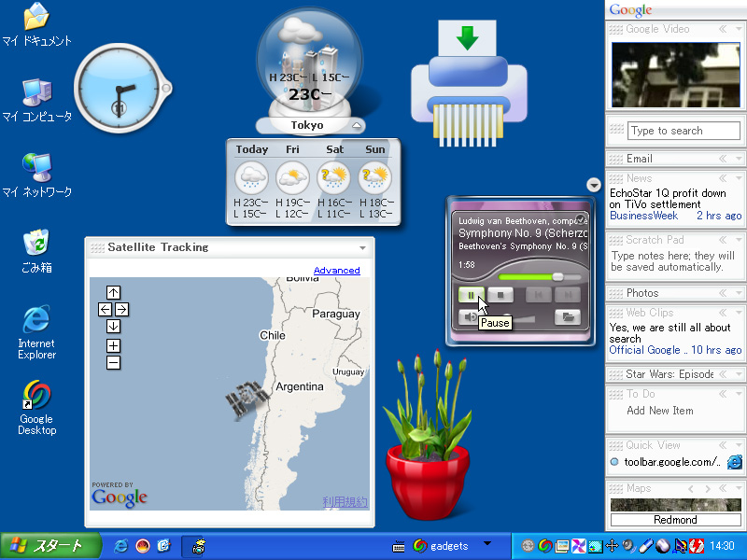747x560 pixels.
Task: Expand the Photos panel with its double arrow
Action: [723, 293]
